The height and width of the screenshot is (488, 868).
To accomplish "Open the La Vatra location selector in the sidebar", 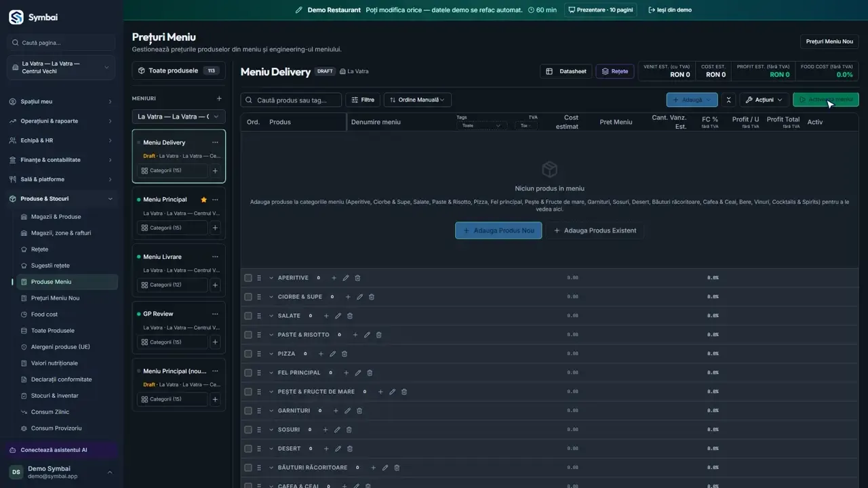I will [x=61, y=67].
